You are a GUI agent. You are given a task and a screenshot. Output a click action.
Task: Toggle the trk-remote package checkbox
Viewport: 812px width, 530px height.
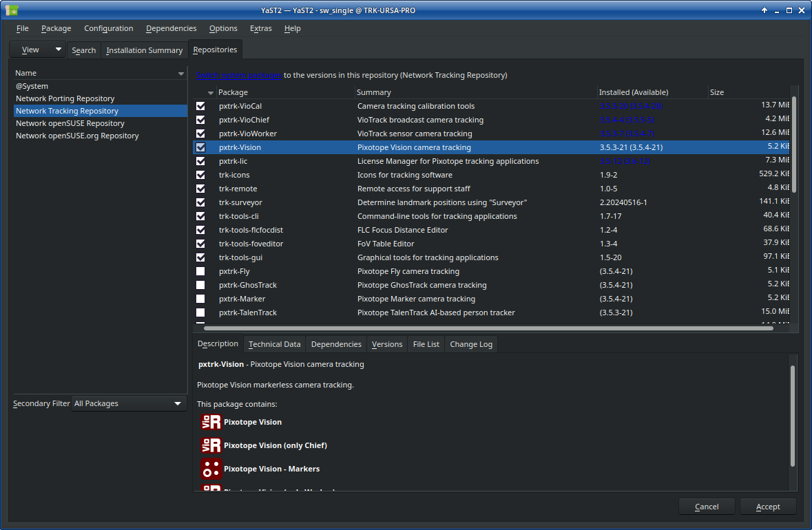(x=200, y=189)
